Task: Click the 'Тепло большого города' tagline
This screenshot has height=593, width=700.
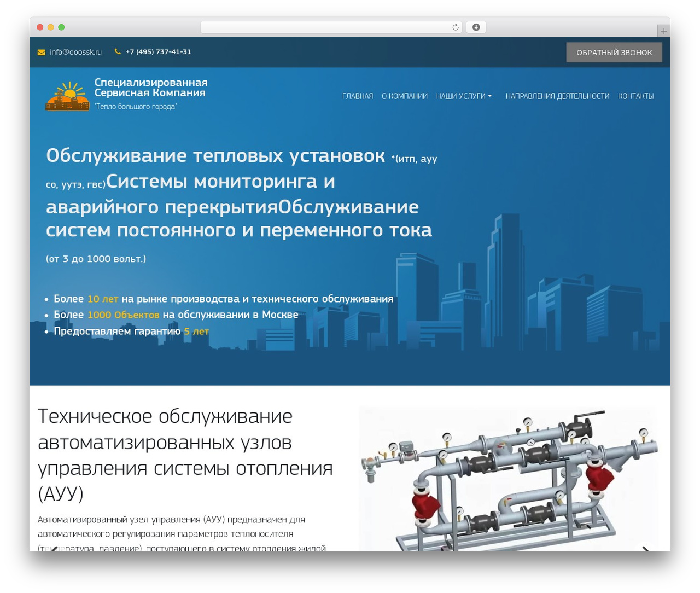Action: (x=136, y=107)
